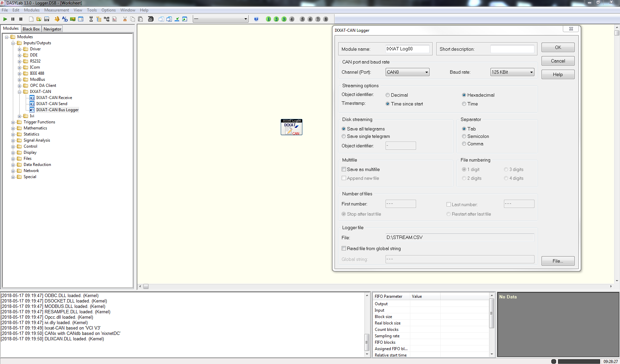Open the Measurement menu
This screenshot has width=620, height=364.
pyautogui.click(x=56, y=10)
